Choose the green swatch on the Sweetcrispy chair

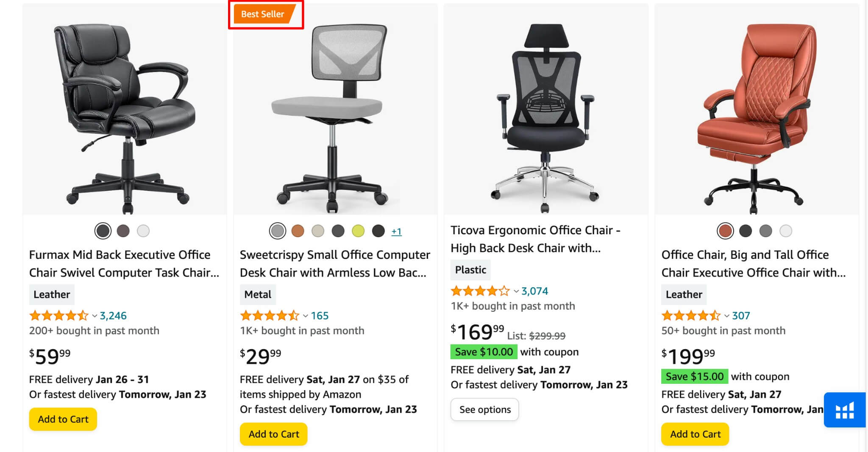(359, 231)
